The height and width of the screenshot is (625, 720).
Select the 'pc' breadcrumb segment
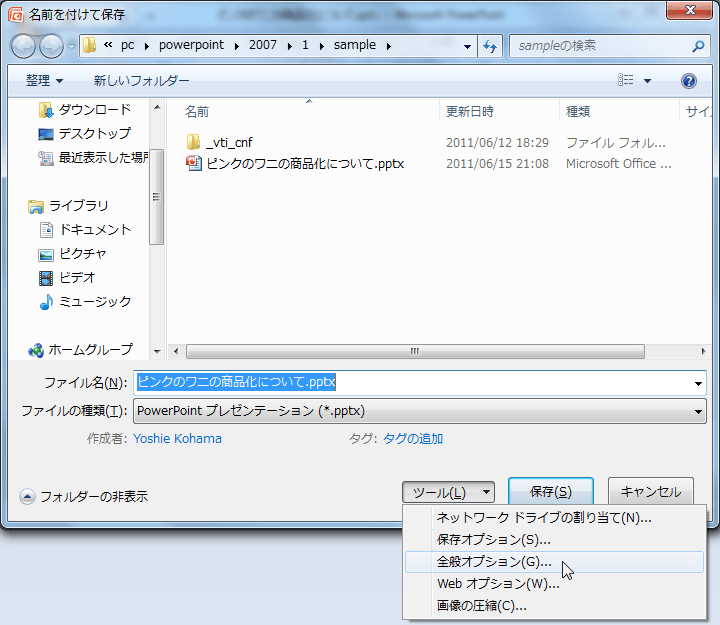tap(128, 45)
